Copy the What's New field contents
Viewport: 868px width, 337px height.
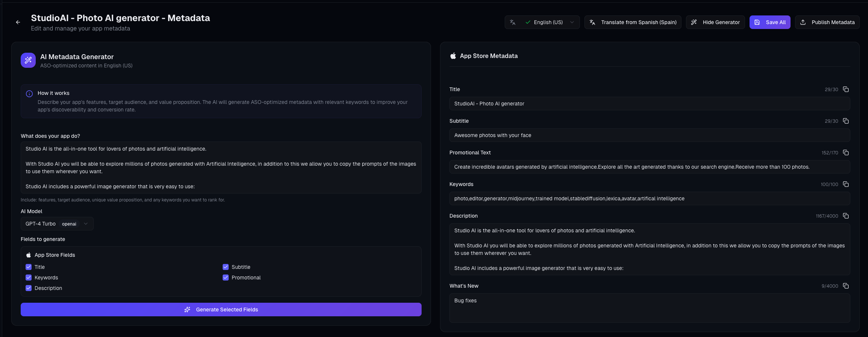tap(846, 286)
